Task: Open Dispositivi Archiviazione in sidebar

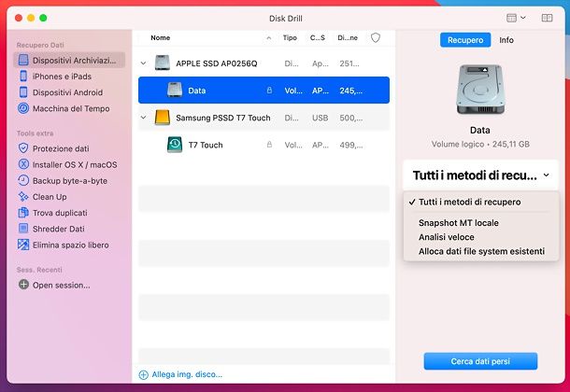Action: (69, 61)
